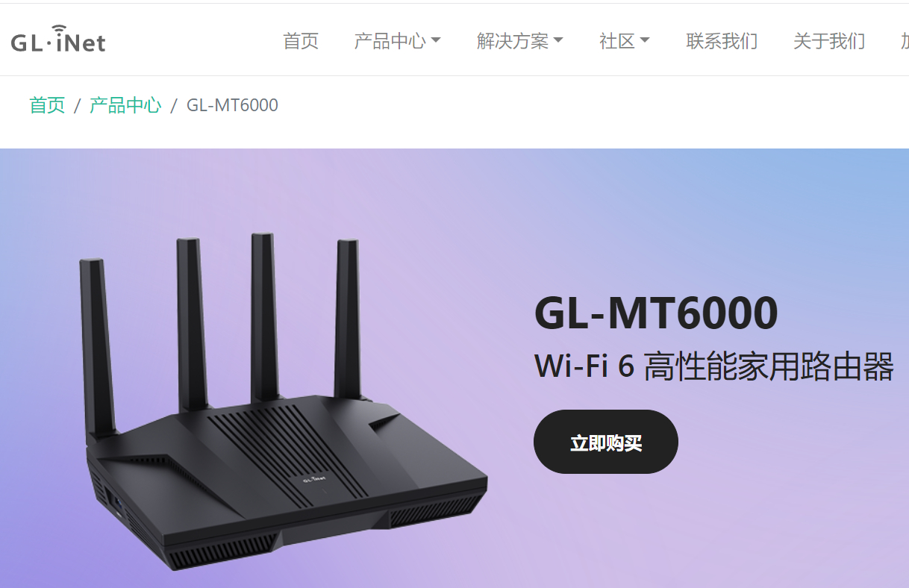Click the large GL-MT6000 banner heading
Image resolution: width=909 pixels, height=588 pixels.
click(656, 313)
